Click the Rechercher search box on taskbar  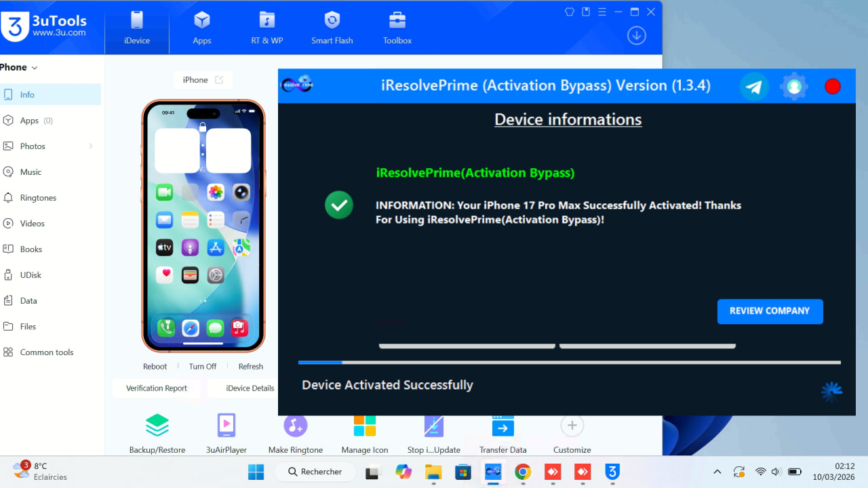click(315, 472)
